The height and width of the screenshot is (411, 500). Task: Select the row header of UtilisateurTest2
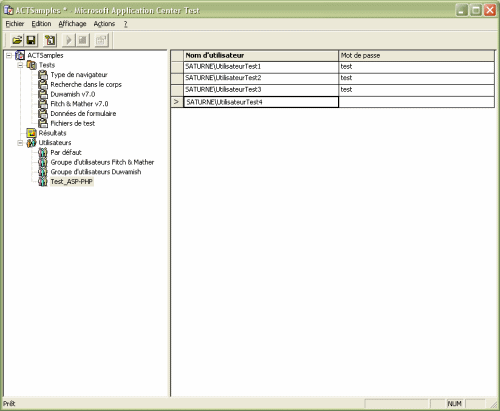coord(177,78)
